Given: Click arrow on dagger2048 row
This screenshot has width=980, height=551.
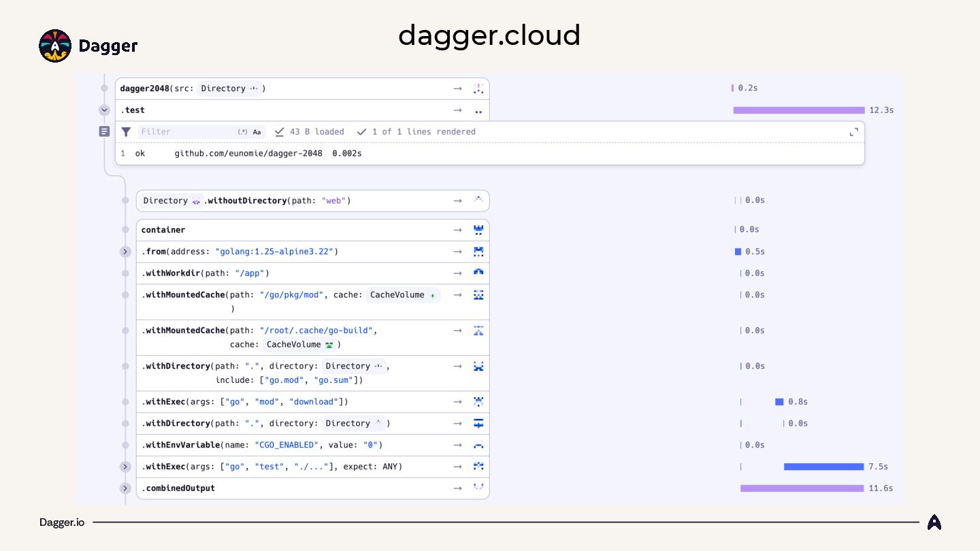Looking at the screenshot, I should point(457,88).
